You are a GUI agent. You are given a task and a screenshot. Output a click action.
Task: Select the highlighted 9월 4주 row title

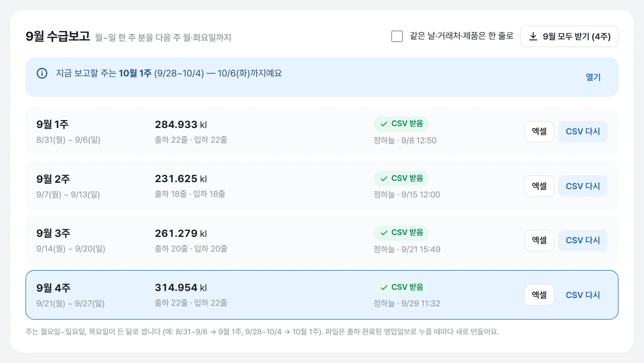(x=53, y=288)
